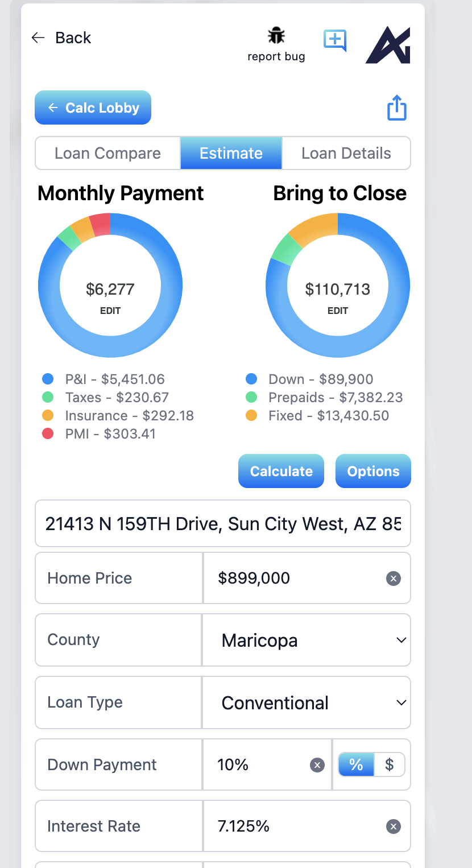
Task: Click the app logo icon
Action: click(x=388, y=45)
